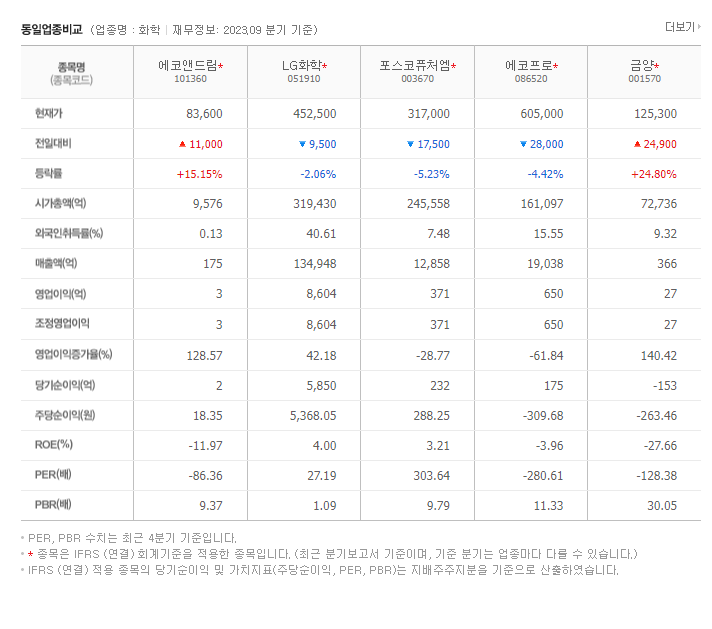Click the -27.66 ROE value

point(660,446)
